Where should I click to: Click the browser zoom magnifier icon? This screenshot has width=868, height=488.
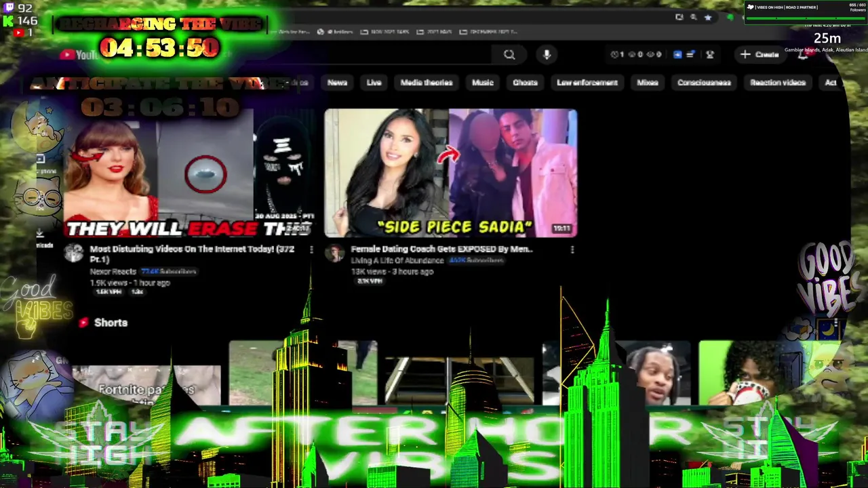[693, 18]
